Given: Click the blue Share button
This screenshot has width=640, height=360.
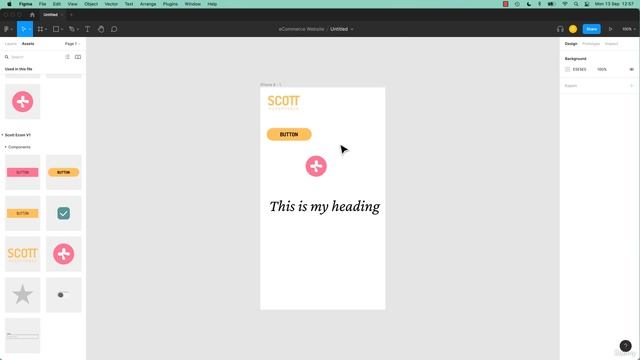Looking at the screenshot, I should click(x=591, y=29).
